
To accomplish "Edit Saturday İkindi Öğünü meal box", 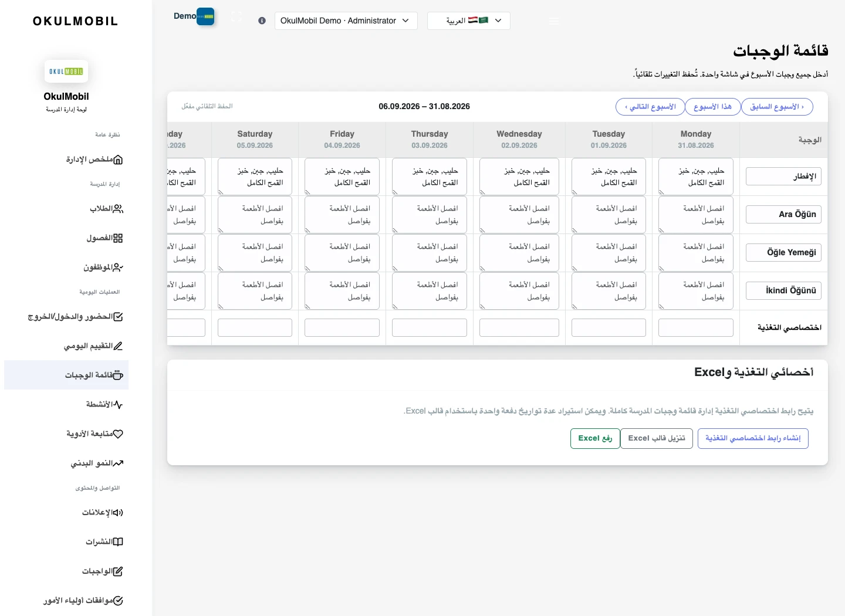I will tap(255, 291).
